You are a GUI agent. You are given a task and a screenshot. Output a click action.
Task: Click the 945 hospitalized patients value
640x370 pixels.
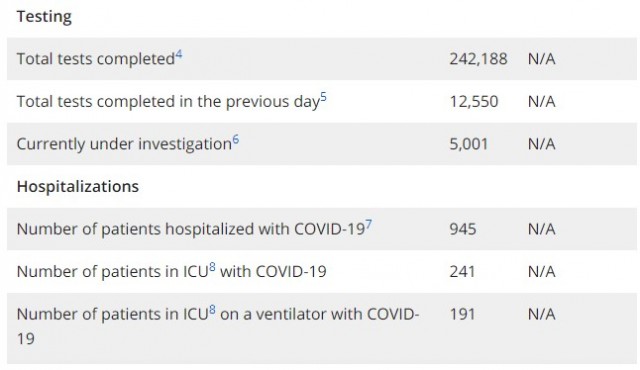click(x=463, y=229)
